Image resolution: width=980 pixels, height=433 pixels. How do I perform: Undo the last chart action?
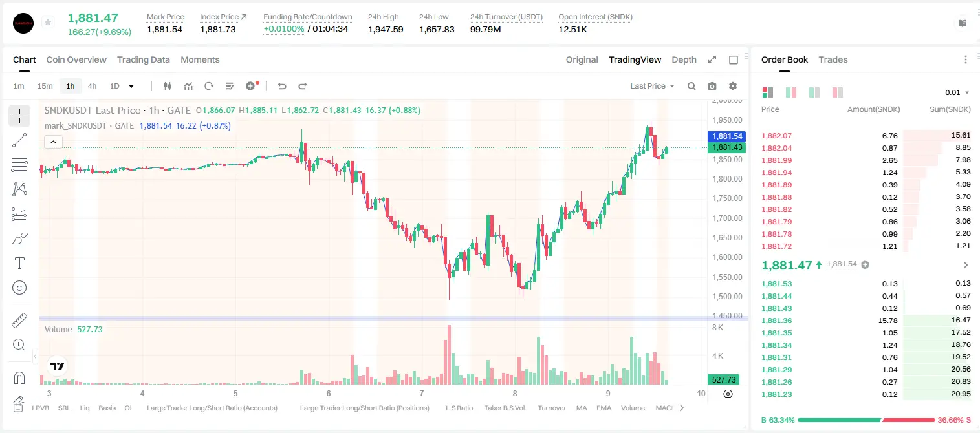pyautogui.click(x=281, y=86)
